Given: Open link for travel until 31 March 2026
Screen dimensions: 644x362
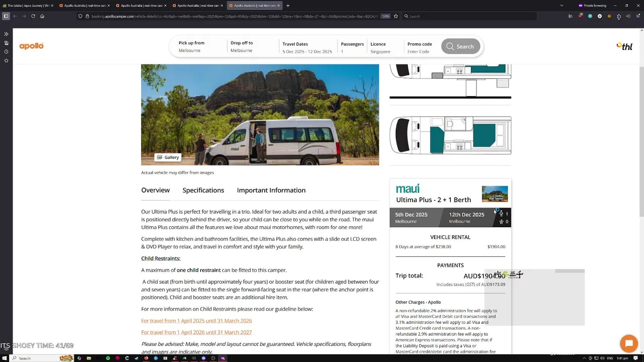Looking at the screenshot, I should 197,321.
